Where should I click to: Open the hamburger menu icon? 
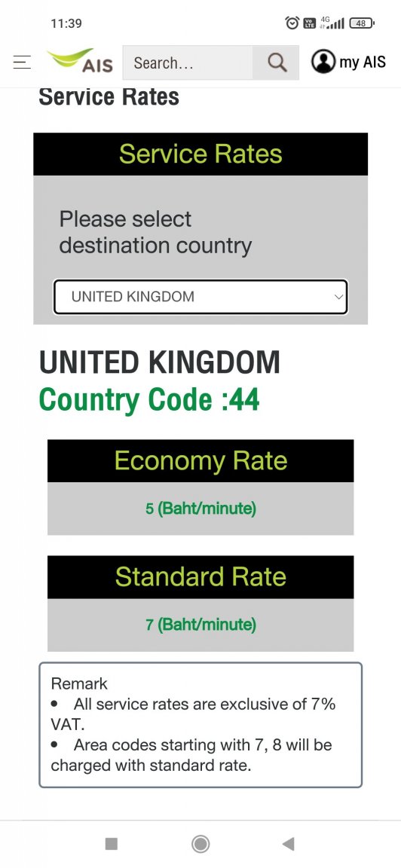pos(22,62)
